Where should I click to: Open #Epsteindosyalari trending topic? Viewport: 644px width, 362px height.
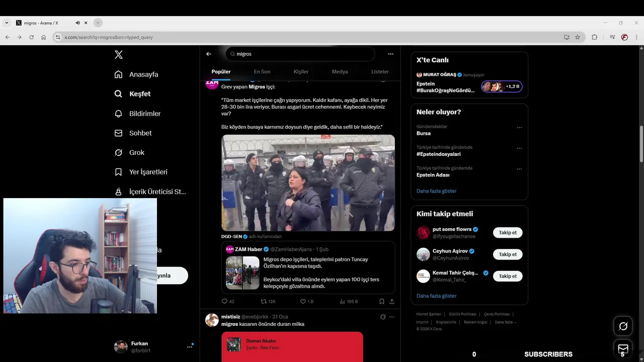[x=438, y=154]
